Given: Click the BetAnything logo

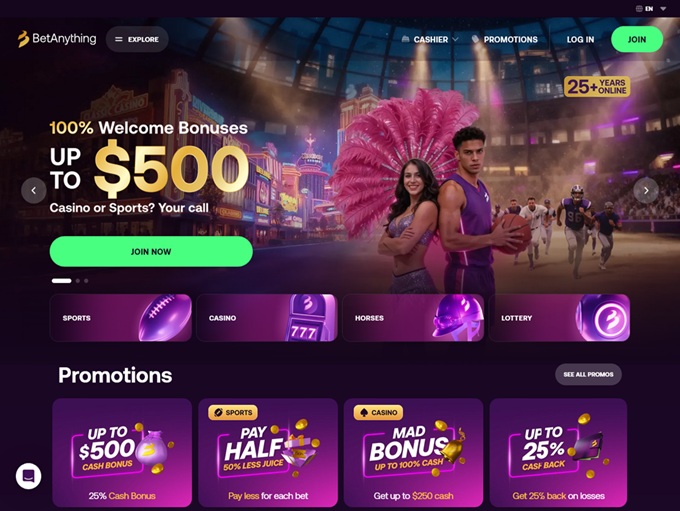Looking at the screenshot, I should (57, 39).
